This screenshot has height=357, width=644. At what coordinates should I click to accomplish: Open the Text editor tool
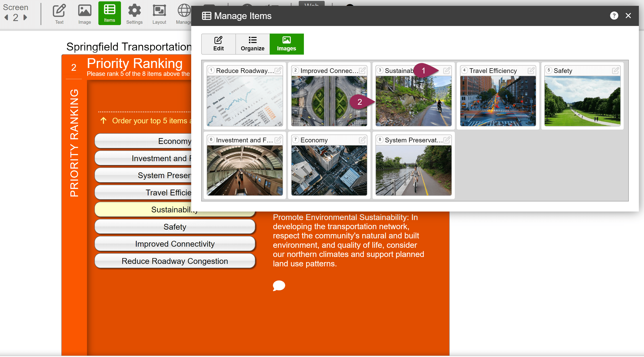[x=59, y=14]
